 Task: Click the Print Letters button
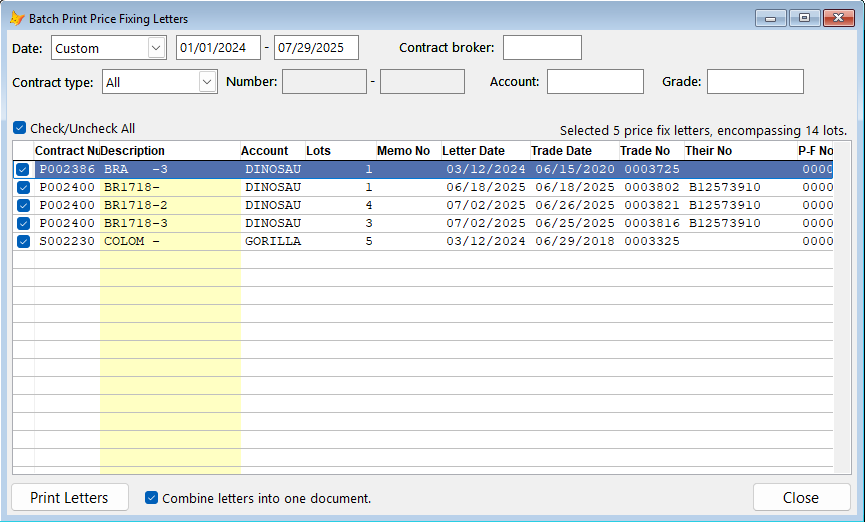coord(70,498)
